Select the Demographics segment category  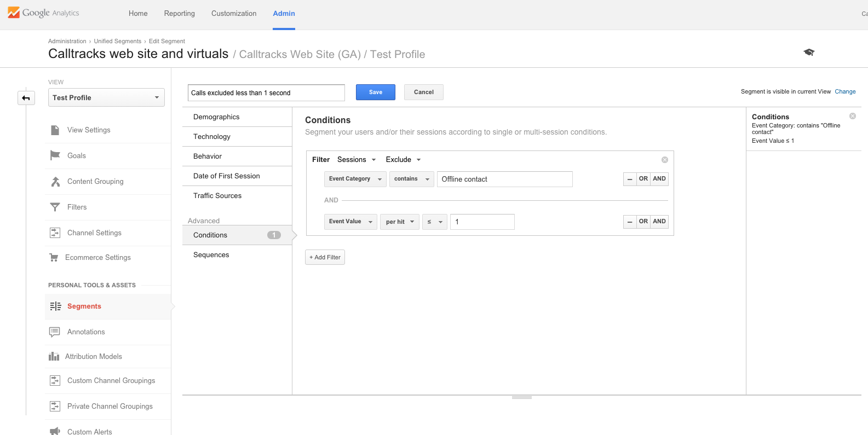tap(237, 117)
